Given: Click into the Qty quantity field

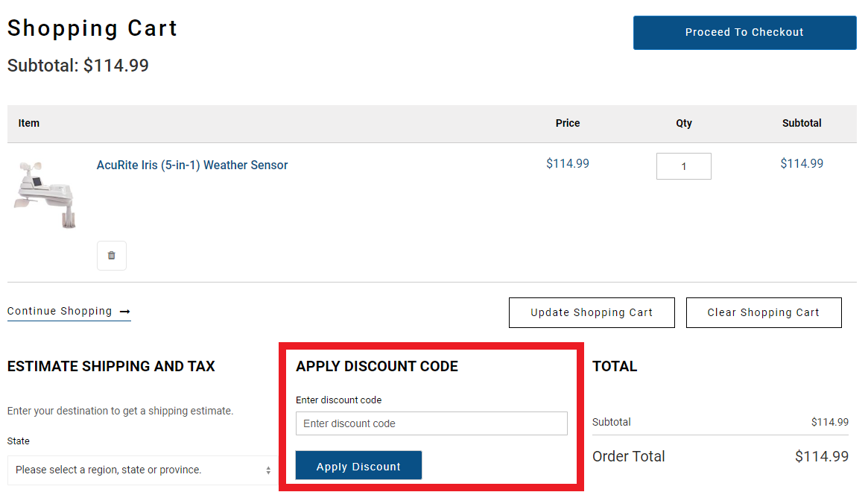Looking at the screenshot, I should coord(684,166).
